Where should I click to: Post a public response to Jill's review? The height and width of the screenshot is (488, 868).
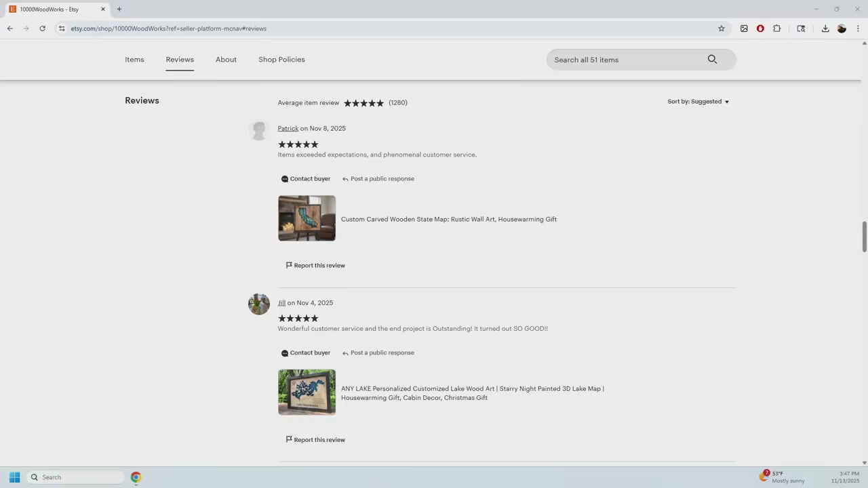coord(378,353)
